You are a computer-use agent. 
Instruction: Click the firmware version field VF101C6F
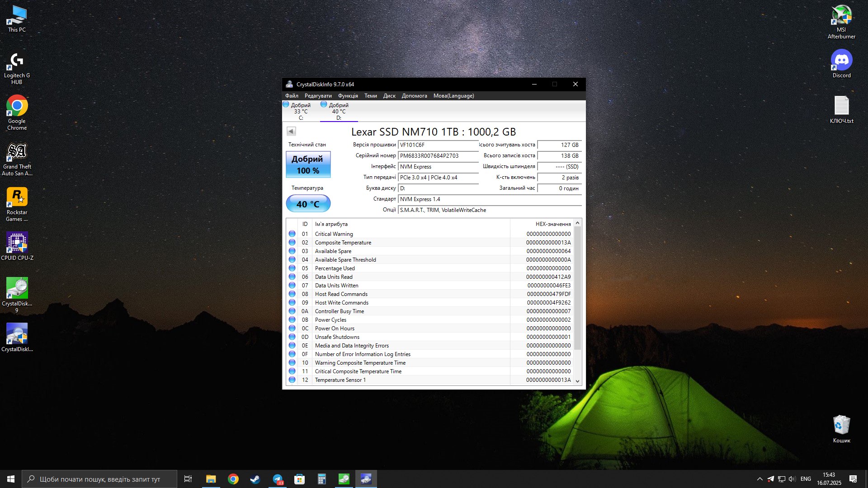(438, 145)
